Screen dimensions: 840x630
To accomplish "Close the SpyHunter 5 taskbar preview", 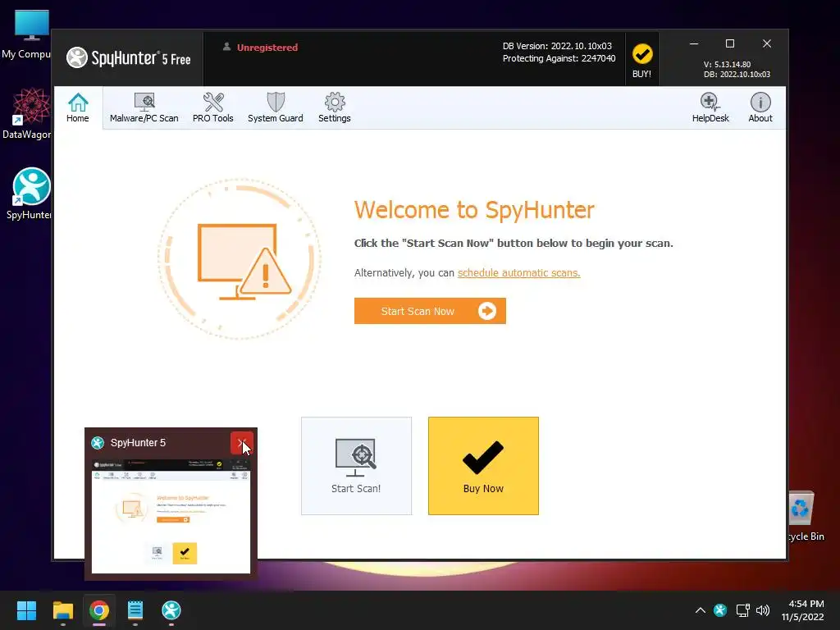I will click(242, 443).
